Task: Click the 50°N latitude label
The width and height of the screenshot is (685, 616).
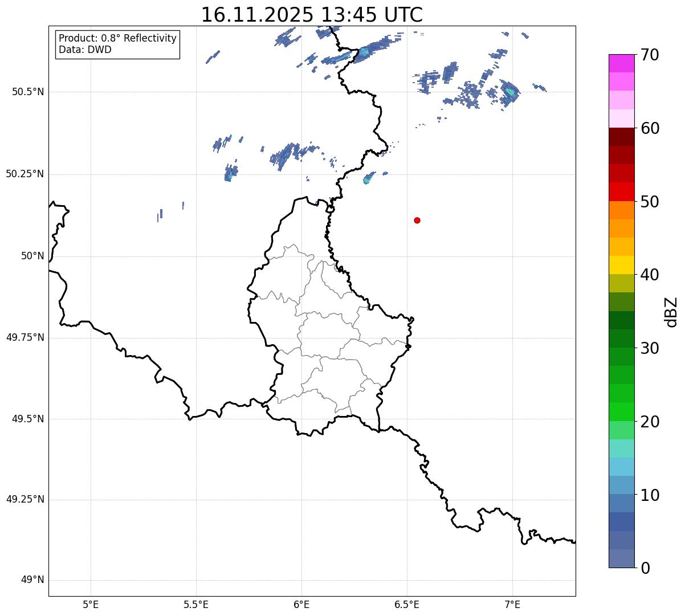Action: (32, 256)
